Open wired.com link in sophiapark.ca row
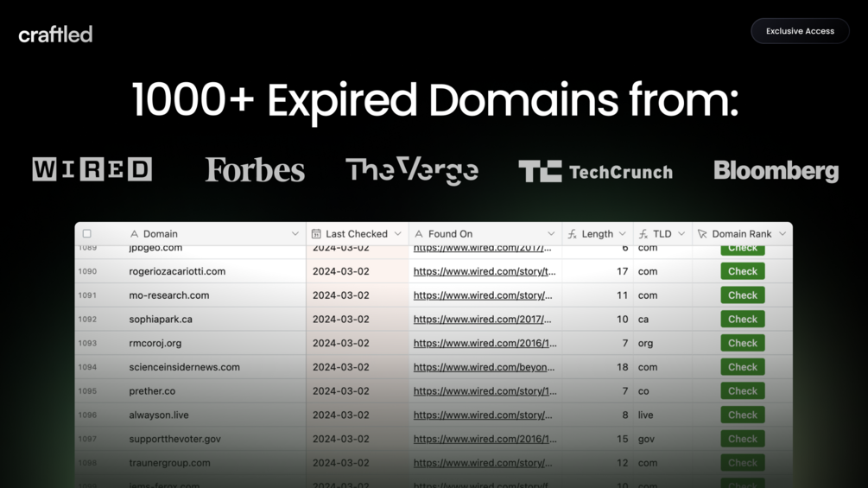The height and width of the screenshot is (488, 868). (482, 320)
